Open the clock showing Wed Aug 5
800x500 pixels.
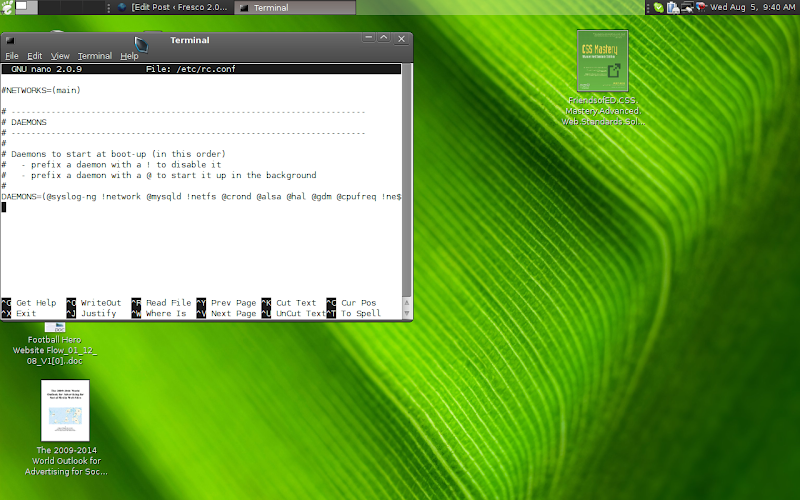coord(753,7)
